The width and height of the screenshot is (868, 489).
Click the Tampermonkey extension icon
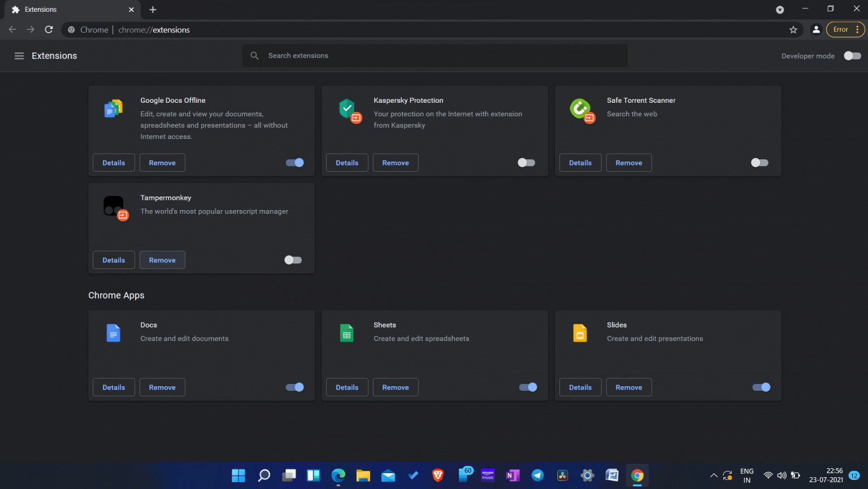114,206
